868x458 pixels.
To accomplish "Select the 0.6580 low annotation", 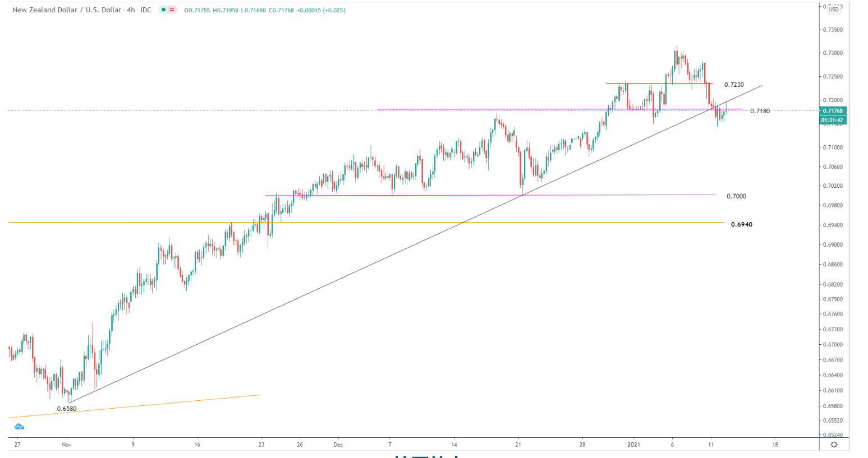I will (66, 409).
